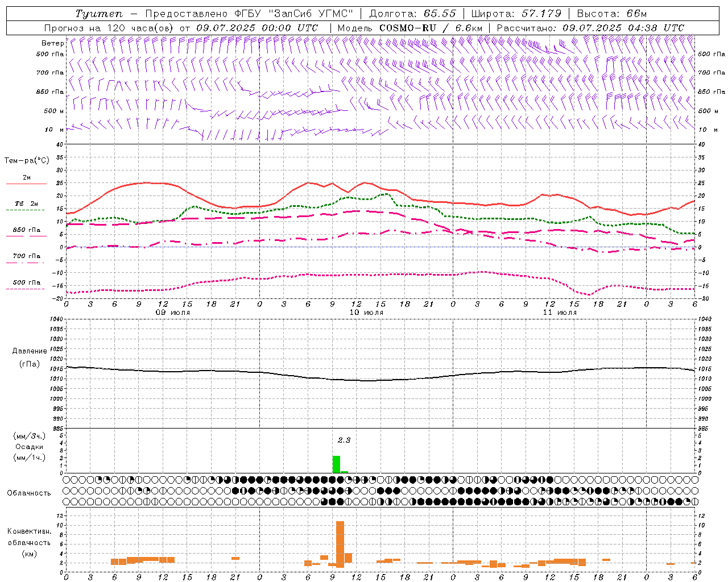The height and width of the screenshot is (582, 728).
Task: Click the Осадки precipitation label
Action: point(29,447)
